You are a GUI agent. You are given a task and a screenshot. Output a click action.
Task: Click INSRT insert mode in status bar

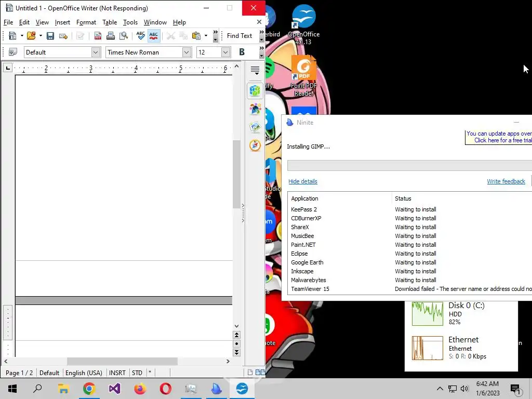pyautogui.click(x=117, y=373)
